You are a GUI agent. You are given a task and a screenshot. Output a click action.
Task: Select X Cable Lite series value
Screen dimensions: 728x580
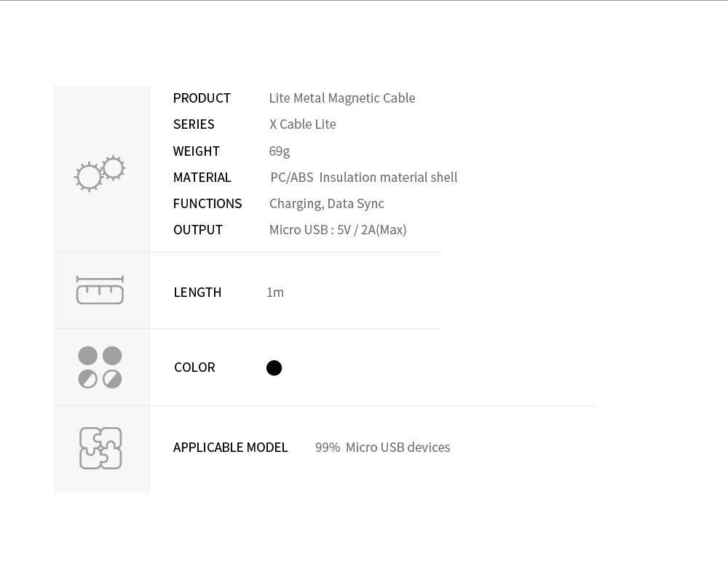tap(303, 124)
